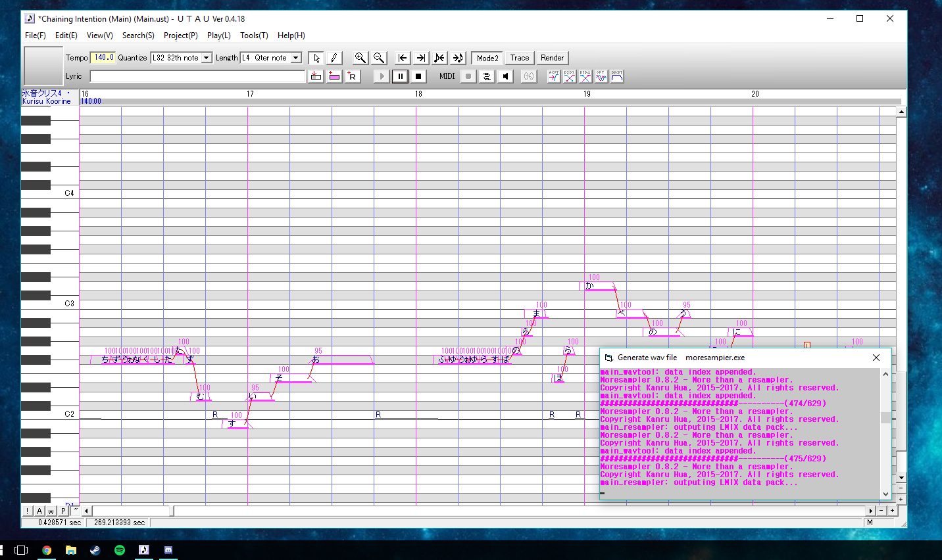The image size is (942, 560).
Task: Open the Search(S) menu
Action: (x=138, y=35)
